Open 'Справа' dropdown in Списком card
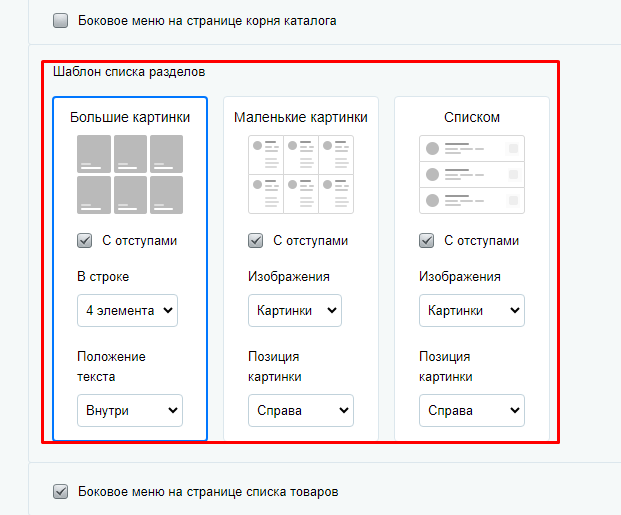This screenshot has width=621, height=515. click(472, 410)
